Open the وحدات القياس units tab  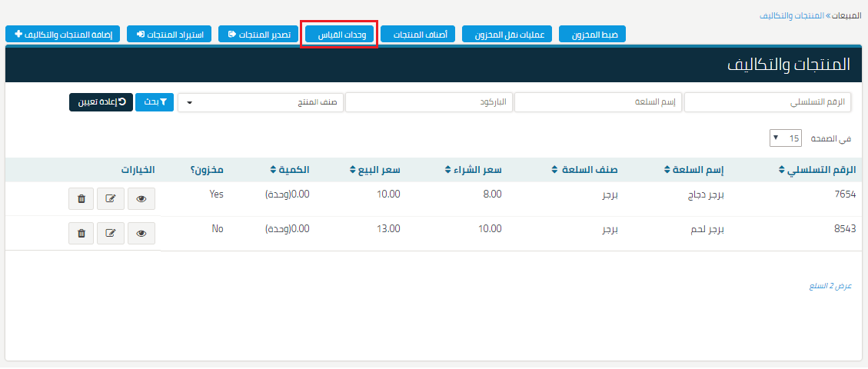pos(339,35)
